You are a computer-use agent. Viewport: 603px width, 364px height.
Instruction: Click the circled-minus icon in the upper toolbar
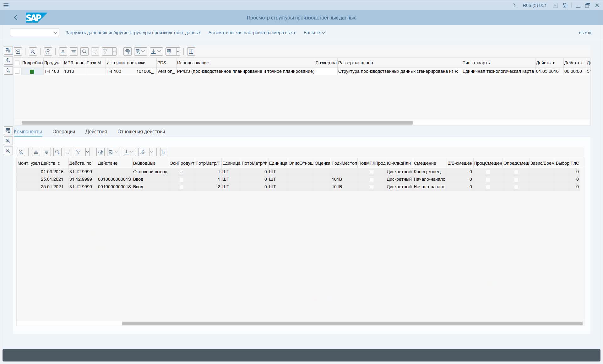(48, 51)
